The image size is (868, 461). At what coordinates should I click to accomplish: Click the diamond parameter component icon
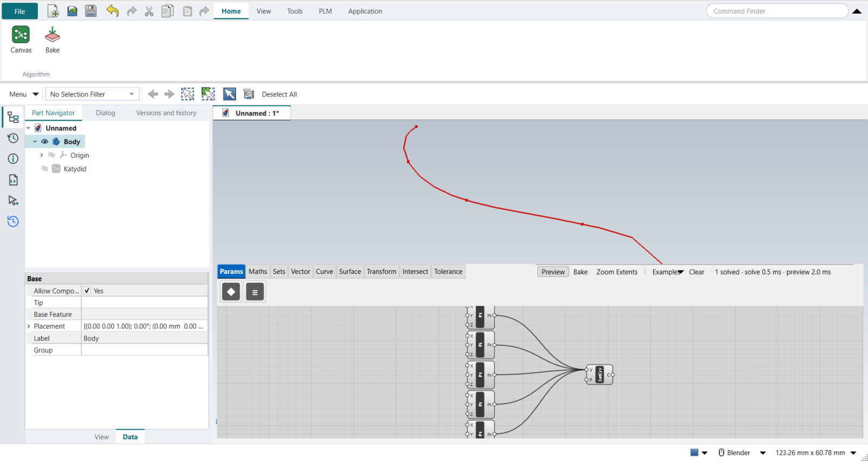231,292
